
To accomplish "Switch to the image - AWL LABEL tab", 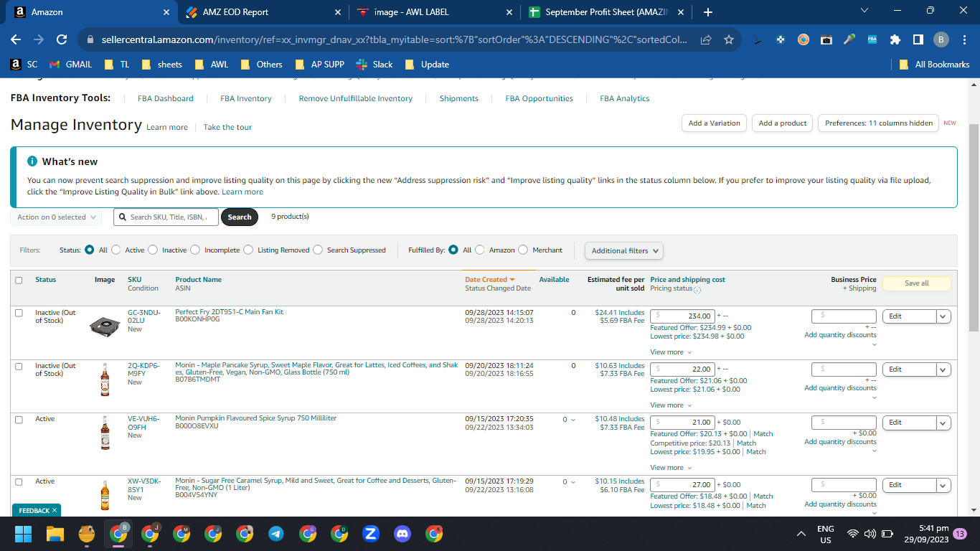I will (433, 12).
